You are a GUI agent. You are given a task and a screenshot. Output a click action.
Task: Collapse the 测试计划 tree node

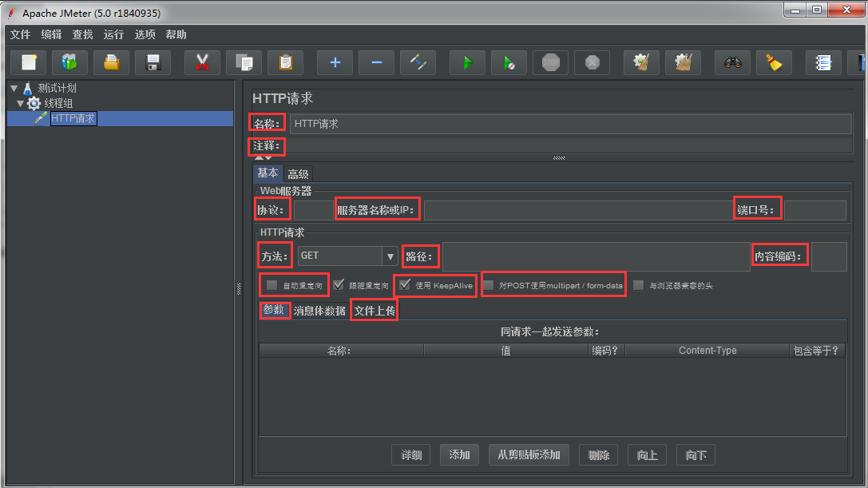coord(14,88)
